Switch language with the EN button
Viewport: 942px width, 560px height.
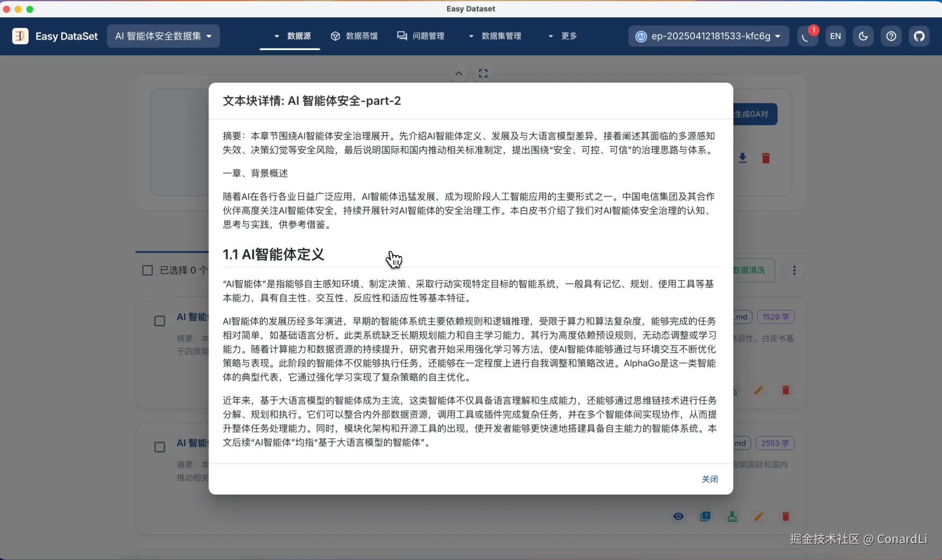tap(835, 36)
